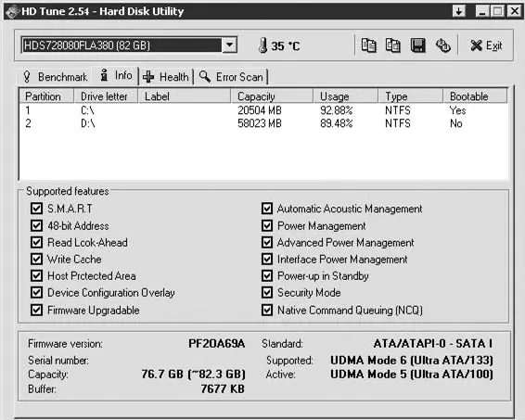Toggle Host Protected Area checkbox
This screenshot has width=525, height=420.
tap(36, 275)
